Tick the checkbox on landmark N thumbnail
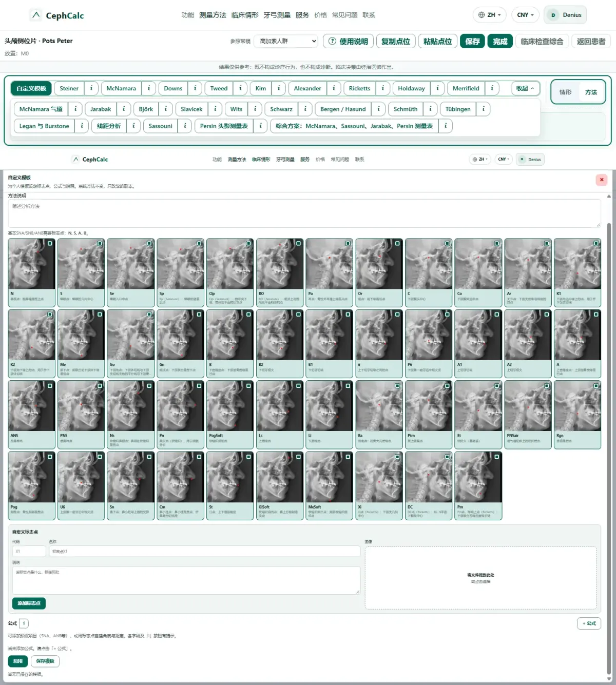This screenshot has height=685, width=616. (x=50, y=243)
